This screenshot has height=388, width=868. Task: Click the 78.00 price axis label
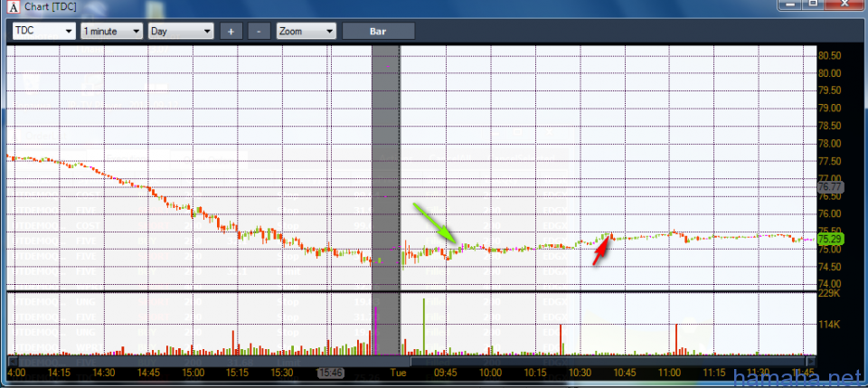[830, 144]
